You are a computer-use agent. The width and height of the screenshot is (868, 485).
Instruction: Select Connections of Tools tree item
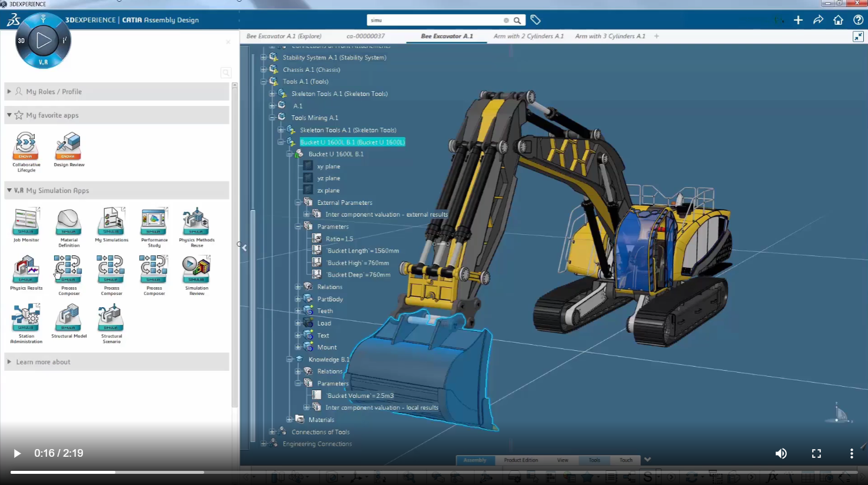pyautogui.click(x=321, y=432)
